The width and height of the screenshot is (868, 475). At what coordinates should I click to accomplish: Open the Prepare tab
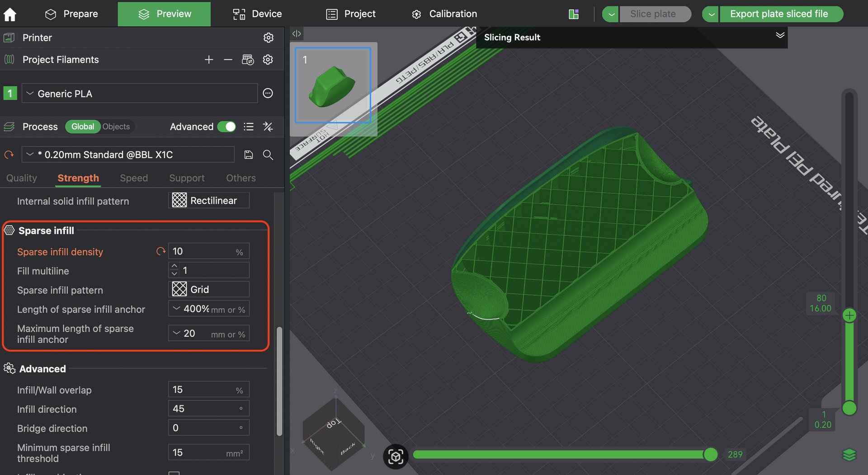pos(72,14)
